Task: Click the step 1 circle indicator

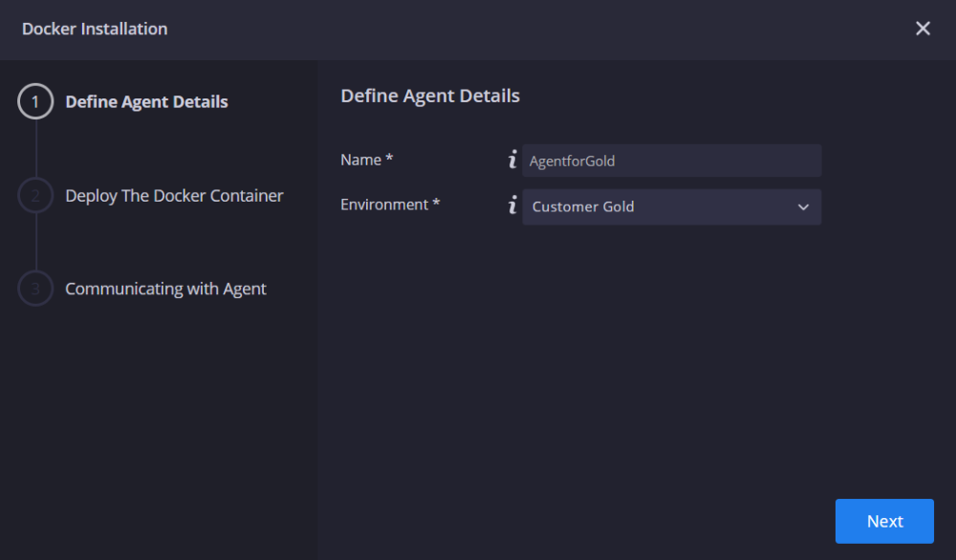Action: pyautogui.click(x=35, y=101)
